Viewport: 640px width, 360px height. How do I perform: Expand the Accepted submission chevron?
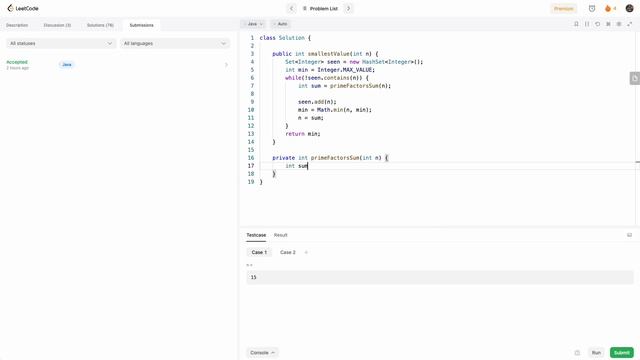pos(226,65)
